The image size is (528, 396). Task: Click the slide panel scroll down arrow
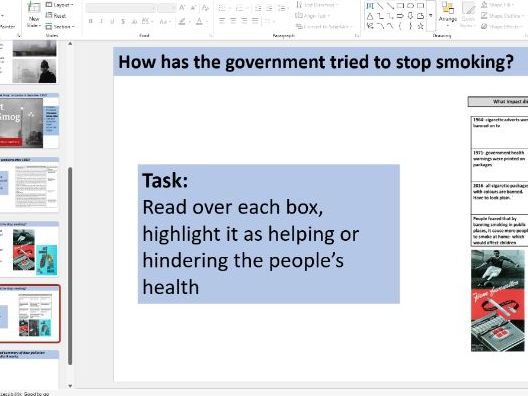70,386
